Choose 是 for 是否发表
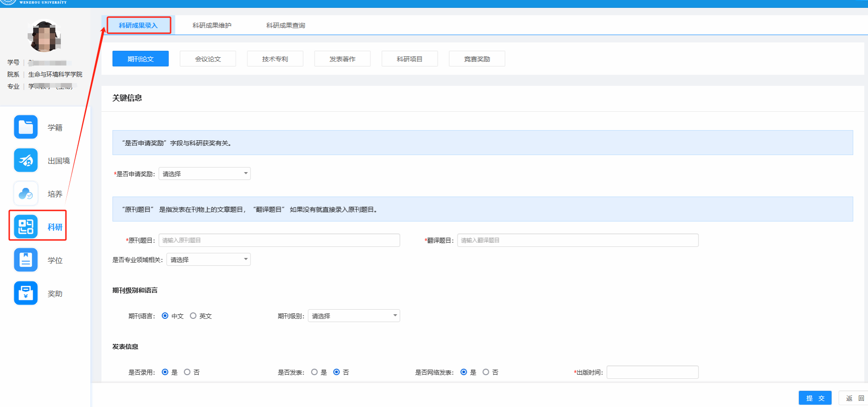Viewport: 868px width, 407px height. (315, 372)
